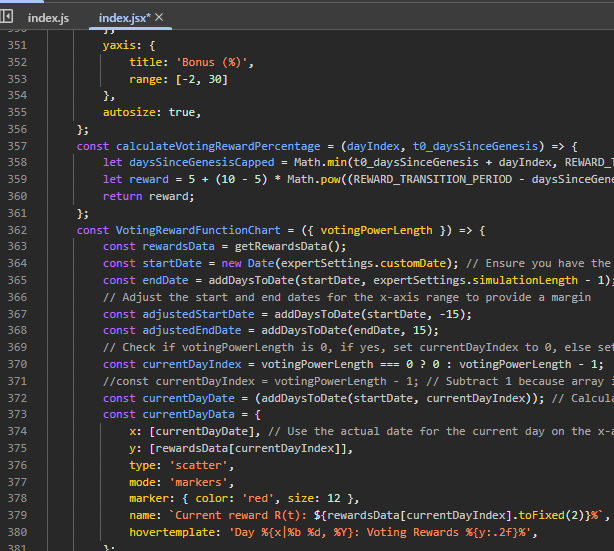Close the index.jsx tab
Viewport: 614px width, 551px height.
pos(159,18)
